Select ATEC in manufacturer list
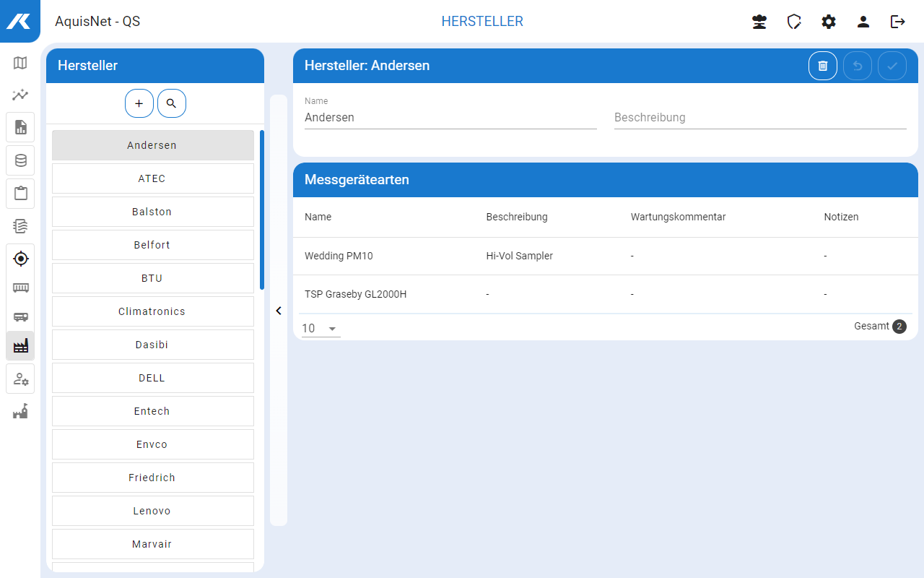This screenshot has height=578, width=924. (152, 178)
